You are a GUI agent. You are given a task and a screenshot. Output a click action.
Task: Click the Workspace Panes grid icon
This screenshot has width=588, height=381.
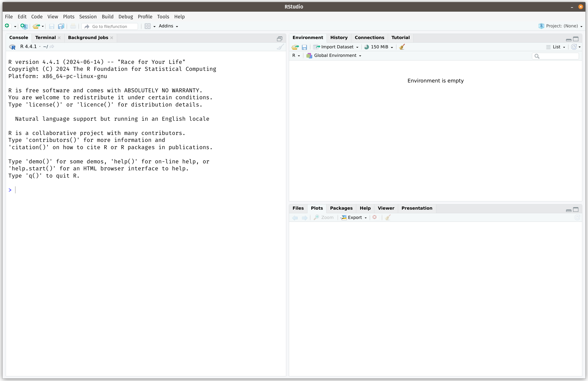click(x=148, y=26)
